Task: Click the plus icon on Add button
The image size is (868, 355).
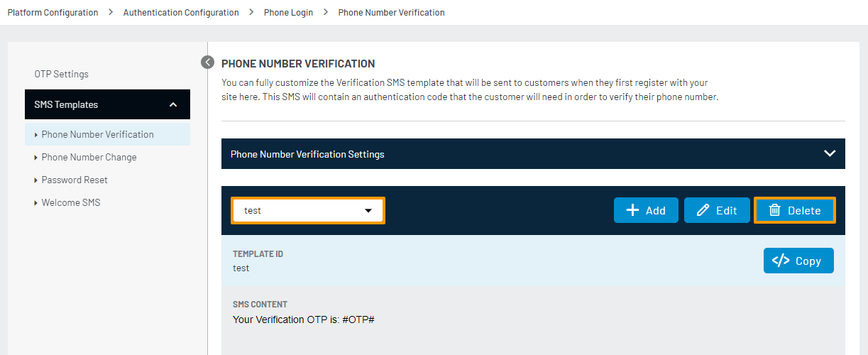Action: pos(632,210)
